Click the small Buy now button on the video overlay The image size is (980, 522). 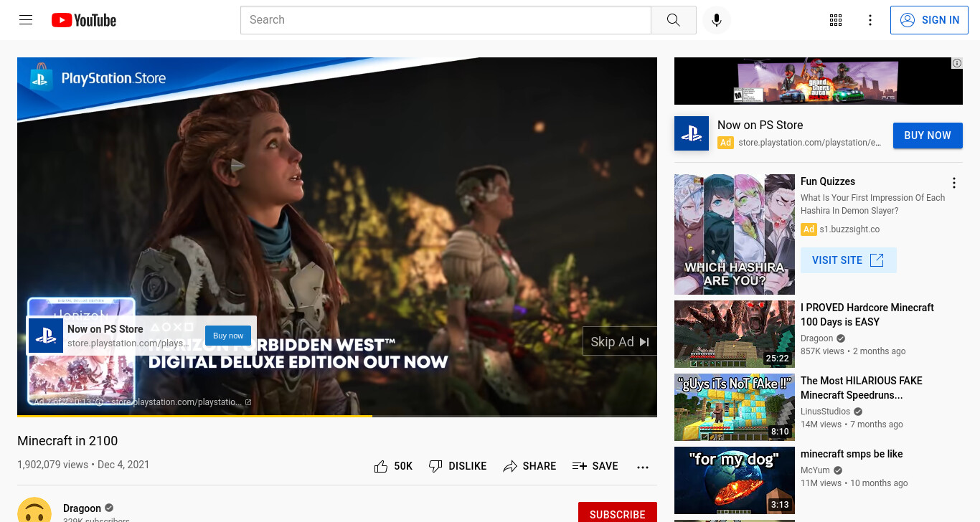[228, 336]
